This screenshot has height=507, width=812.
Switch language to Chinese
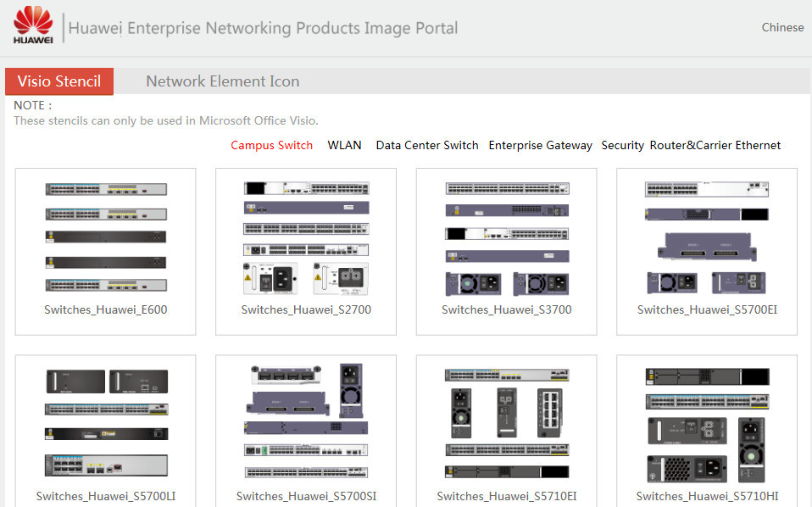(782, 27)
